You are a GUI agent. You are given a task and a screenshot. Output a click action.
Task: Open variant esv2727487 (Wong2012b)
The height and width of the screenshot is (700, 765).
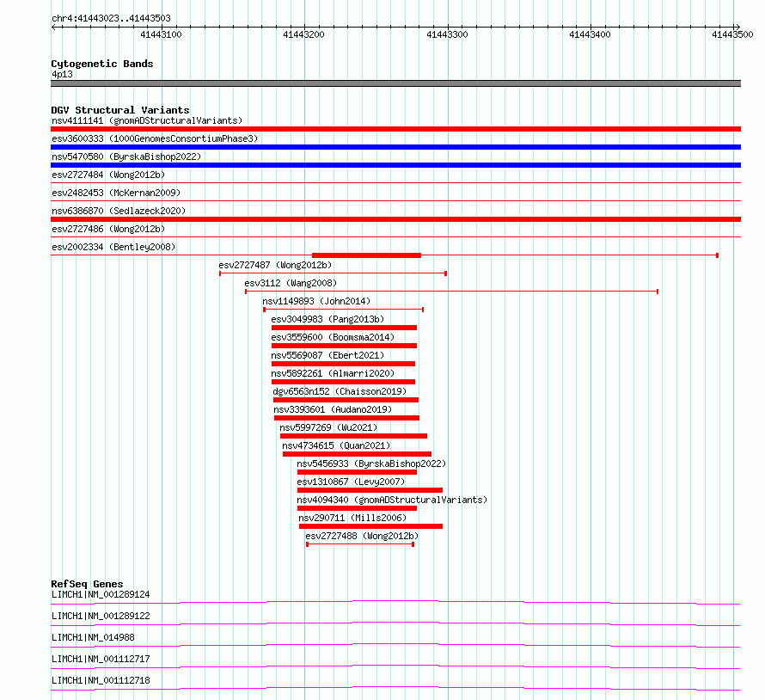275,265
